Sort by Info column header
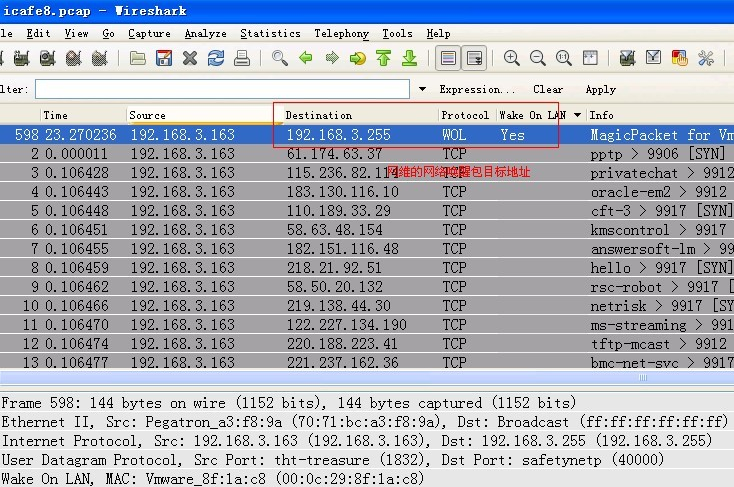 [x=660, y=115]
